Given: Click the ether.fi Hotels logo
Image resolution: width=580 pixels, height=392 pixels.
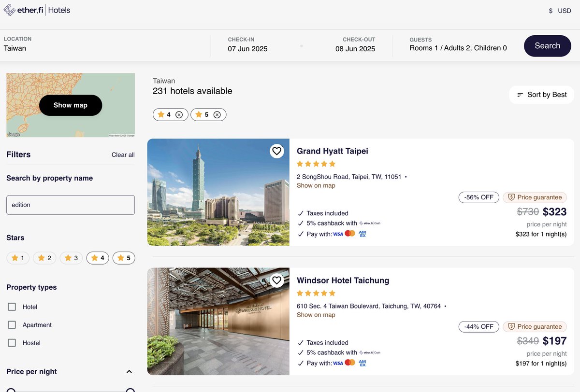Looking at the screenshot, I should click(x=37, y=10).
